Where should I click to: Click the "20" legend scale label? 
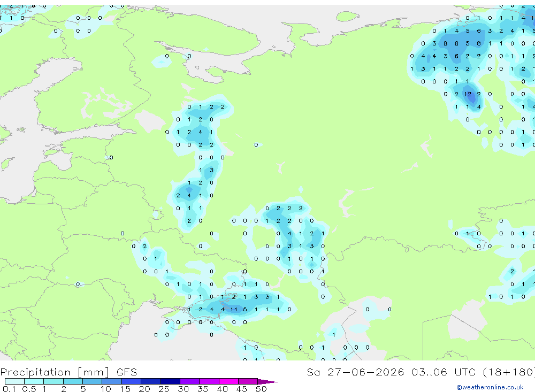point(144,389)
